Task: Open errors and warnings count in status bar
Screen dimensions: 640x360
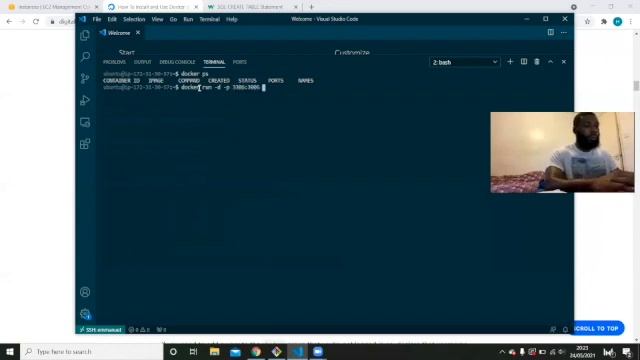Action: click(139, 329)
